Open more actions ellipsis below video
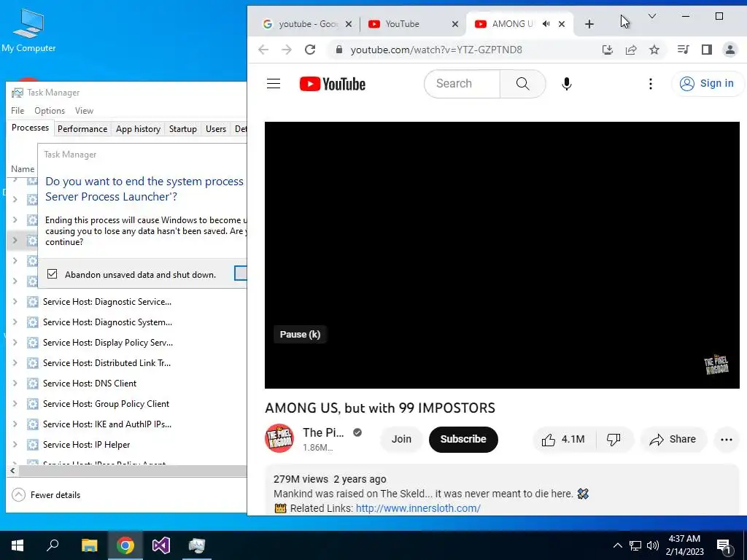747x560 pixels. tap(726, 440)
